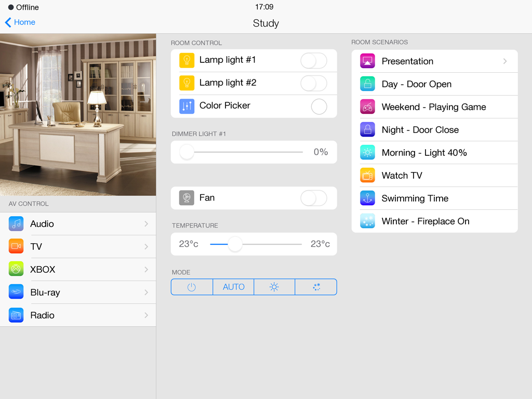
Task: Select the snowflake cool mode segment
Action: [x=316, y=287]
